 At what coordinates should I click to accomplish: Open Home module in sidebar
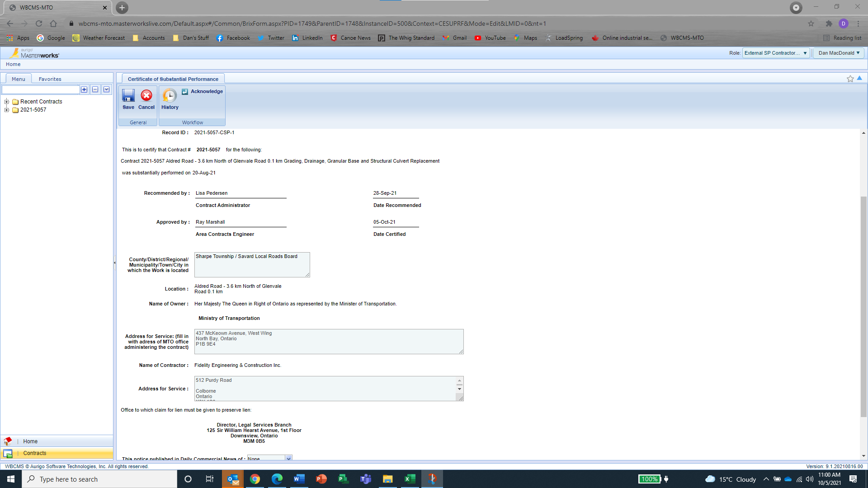coord(57,441)
